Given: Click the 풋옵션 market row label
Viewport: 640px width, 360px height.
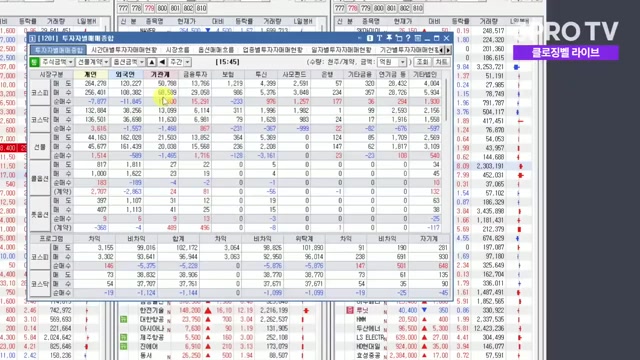Looking at the screenshot, I should tap(40, 214).
